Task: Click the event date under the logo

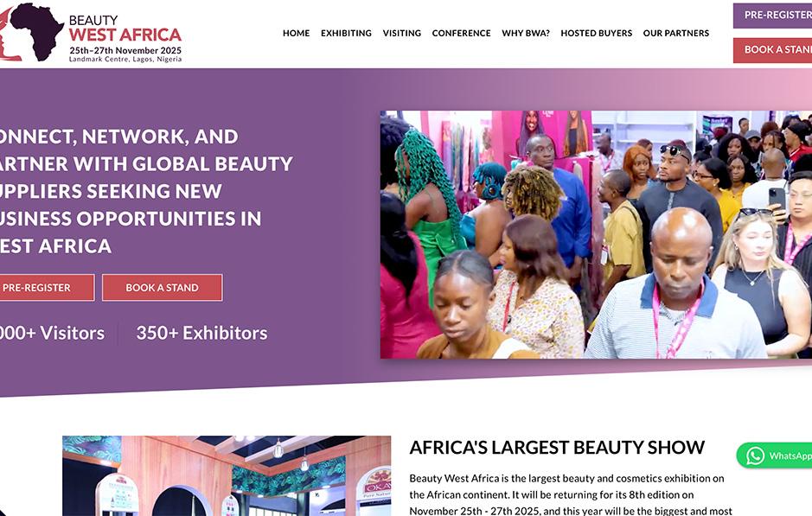Action: tap(126, 51)
